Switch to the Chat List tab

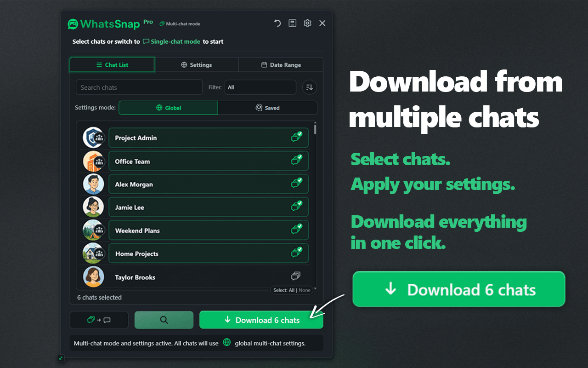point(112,65)
